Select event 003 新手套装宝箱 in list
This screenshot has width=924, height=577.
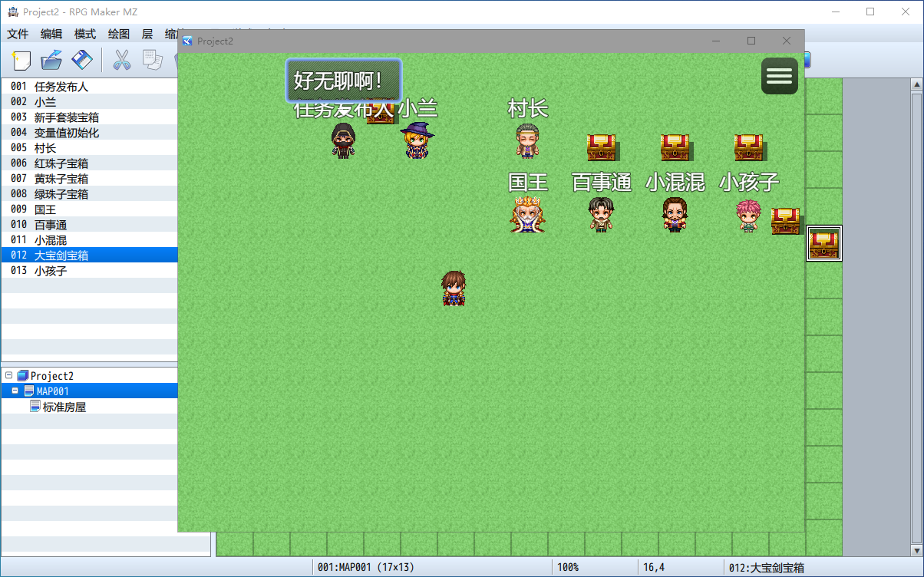(x=89, y=117)
